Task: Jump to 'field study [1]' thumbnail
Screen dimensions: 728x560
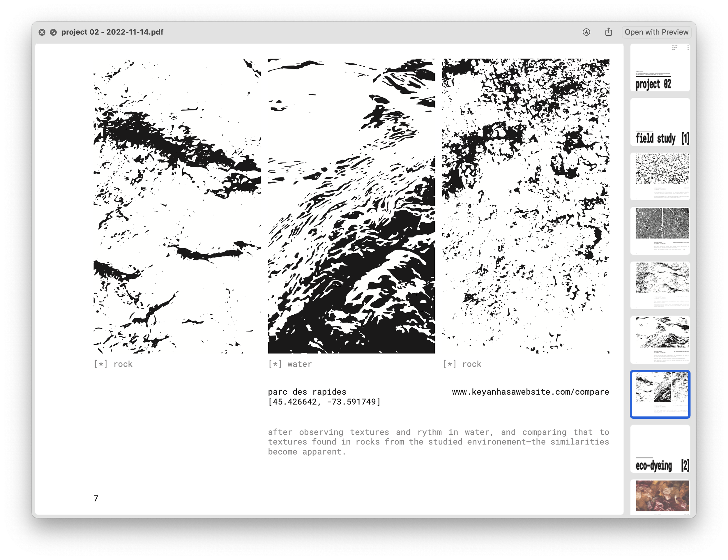Action: 660,122
